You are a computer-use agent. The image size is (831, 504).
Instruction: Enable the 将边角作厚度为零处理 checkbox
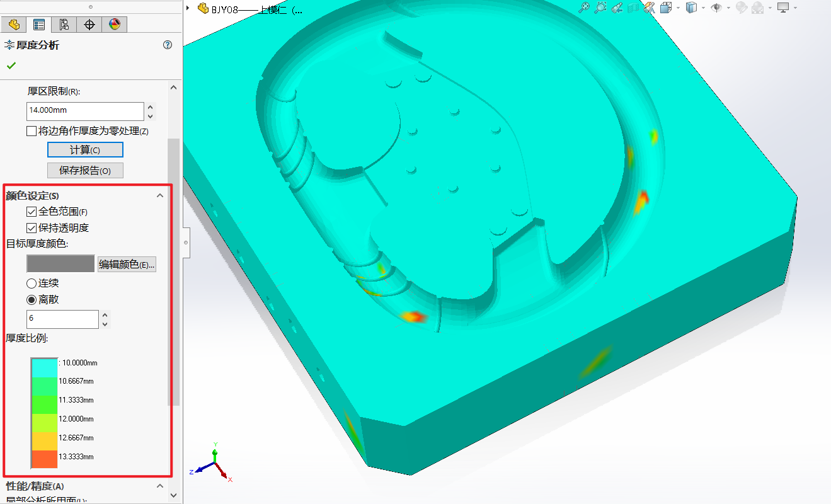32,131
